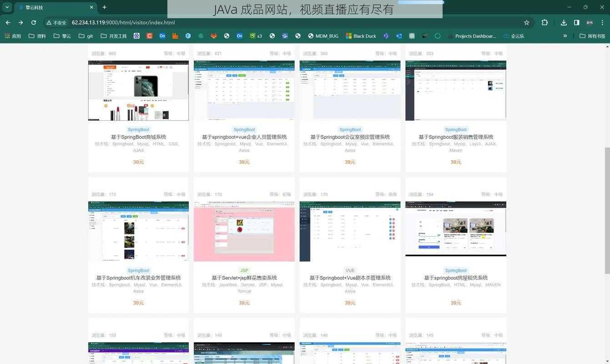Click the motorcycle modification system thumbnail
Viewport: 610px width, 364px height.
[x=138, y=231]
